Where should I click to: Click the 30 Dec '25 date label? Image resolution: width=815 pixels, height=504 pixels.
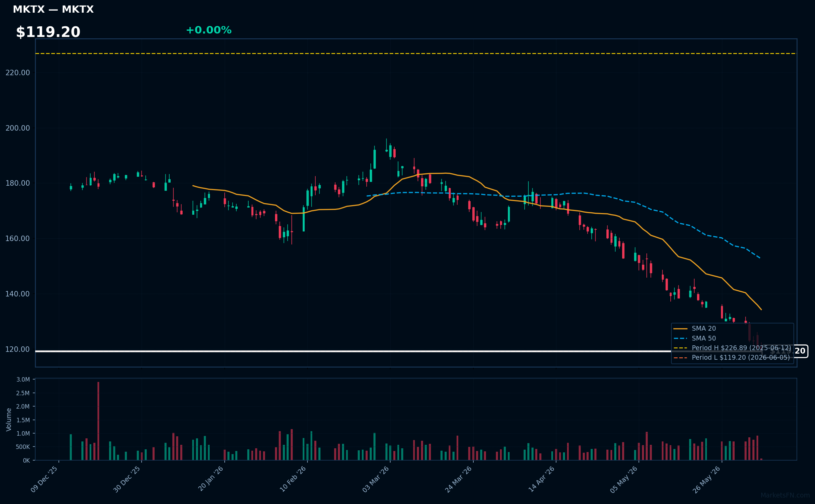click(x=127, y=479)
